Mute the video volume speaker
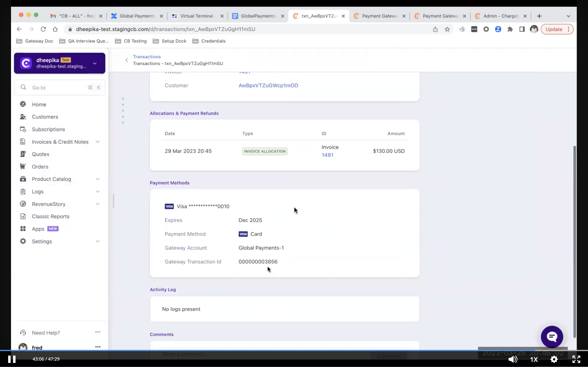588x367 pixels. tap(512, 359)
